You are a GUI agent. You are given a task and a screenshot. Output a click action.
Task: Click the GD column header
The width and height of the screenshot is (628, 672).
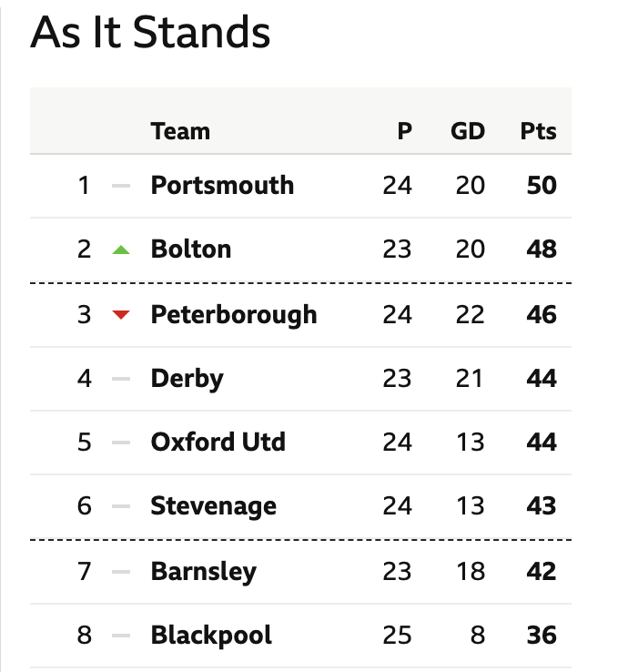pyautogui.click(x=468, y=131)
